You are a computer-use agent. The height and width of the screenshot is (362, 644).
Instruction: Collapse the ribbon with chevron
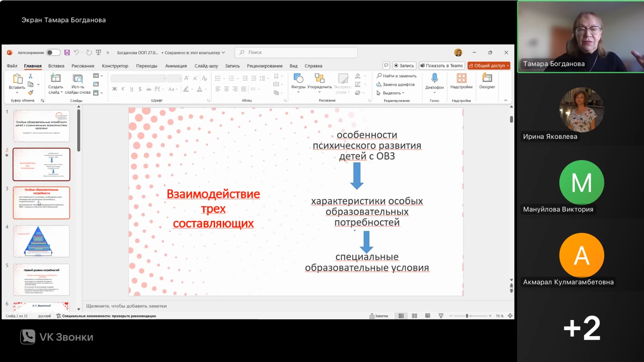505,100
